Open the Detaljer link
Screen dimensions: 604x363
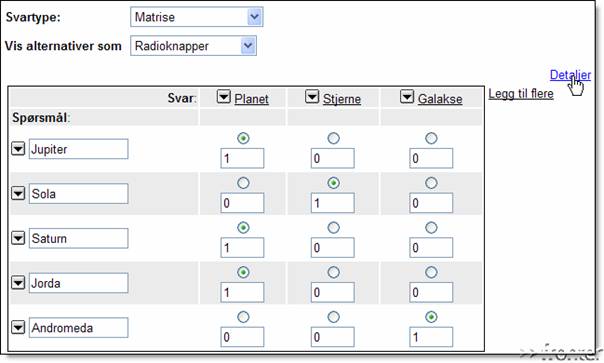point(570,75)
